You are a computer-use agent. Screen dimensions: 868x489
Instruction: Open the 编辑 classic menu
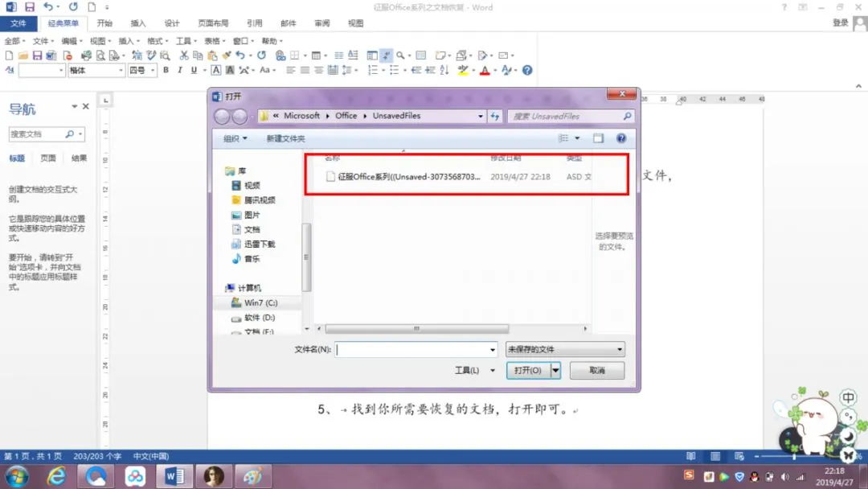[72, 41]
